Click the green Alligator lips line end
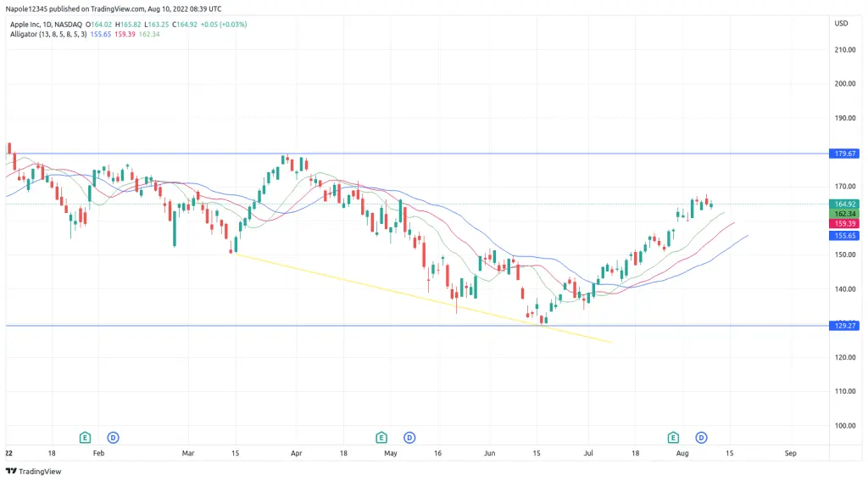Image resolution: width=868 pixels, height=481 pixels. coord(724,213)
